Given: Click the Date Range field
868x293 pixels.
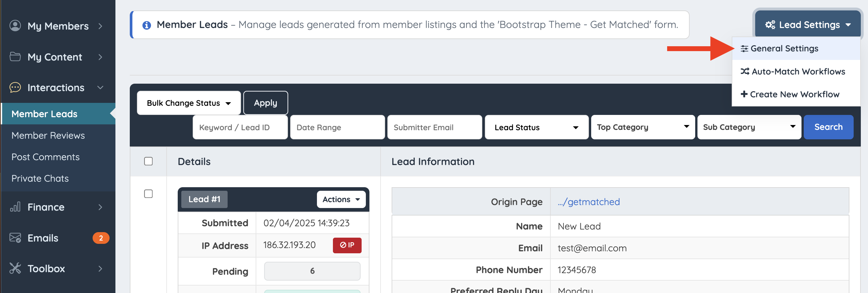Looking at the screenshot, I should [337, 127].
